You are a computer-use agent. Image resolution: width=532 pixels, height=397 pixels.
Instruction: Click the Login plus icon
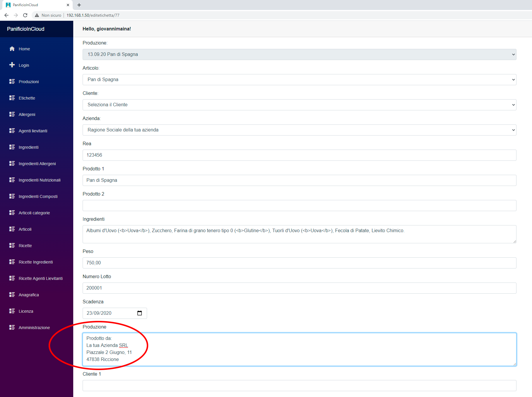pos(12,65)
